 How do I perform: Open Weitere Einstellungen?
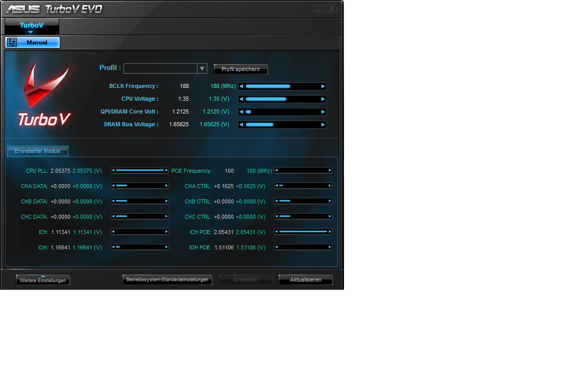(x=43, y=280)
